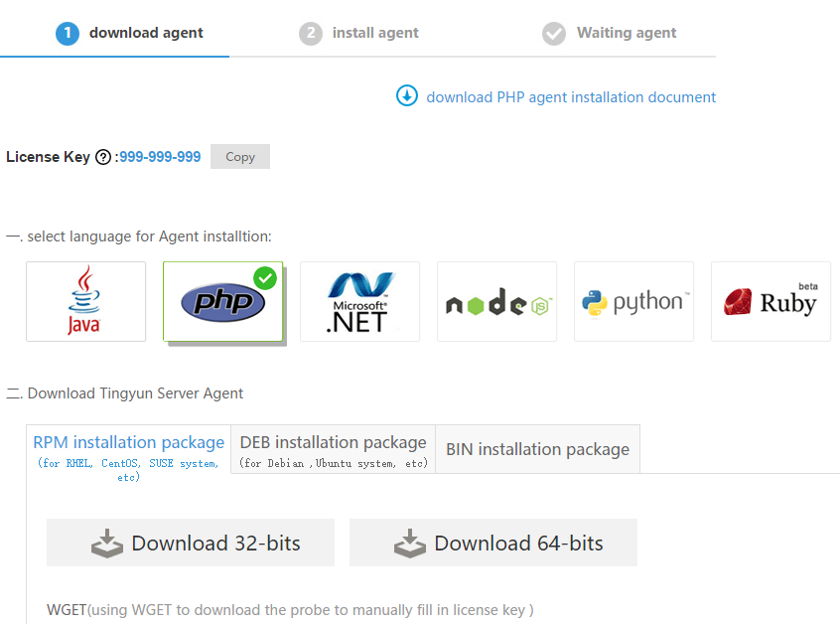Click the Download 32-bits button
Viewport: 840px width, 624px height.
[191, 543]
